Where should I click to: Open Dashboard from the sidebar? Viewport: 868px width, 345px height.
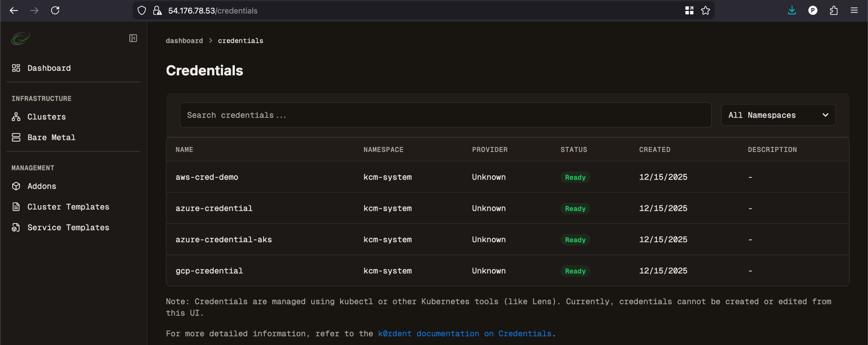tap(49, 68)
